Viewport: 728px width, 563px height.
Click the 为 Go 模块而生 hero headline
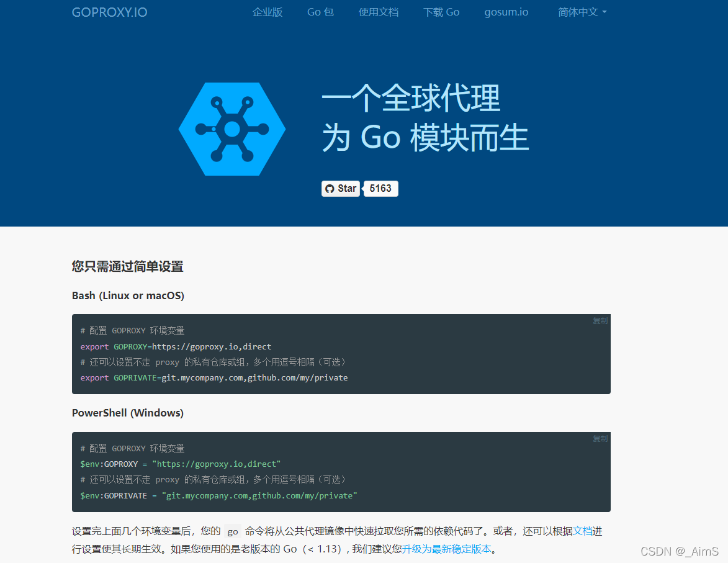[x=426, y=138]
